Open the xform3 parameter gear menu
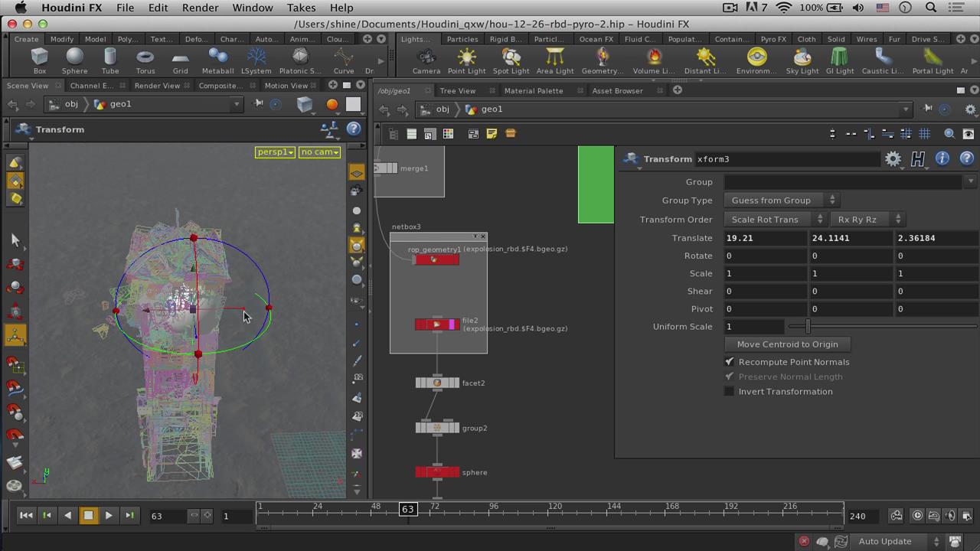Screen dimensions: 980x551 pos(893,159)
